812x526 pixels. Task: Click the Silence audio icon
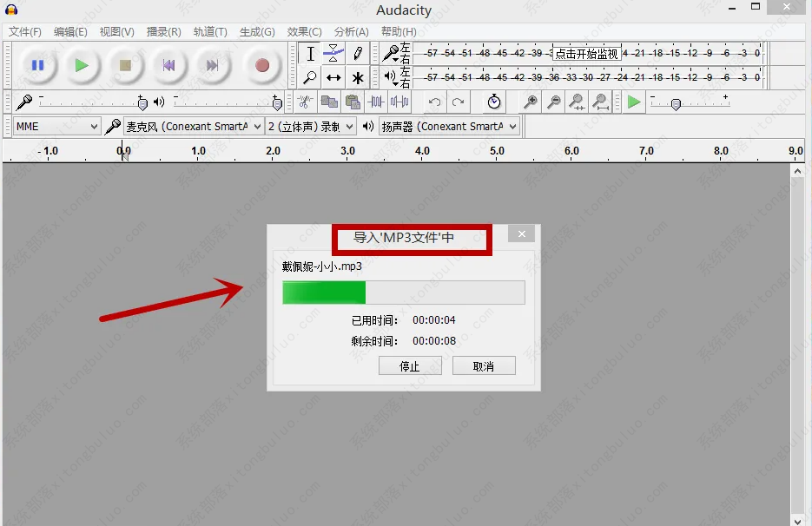[399, 102]
